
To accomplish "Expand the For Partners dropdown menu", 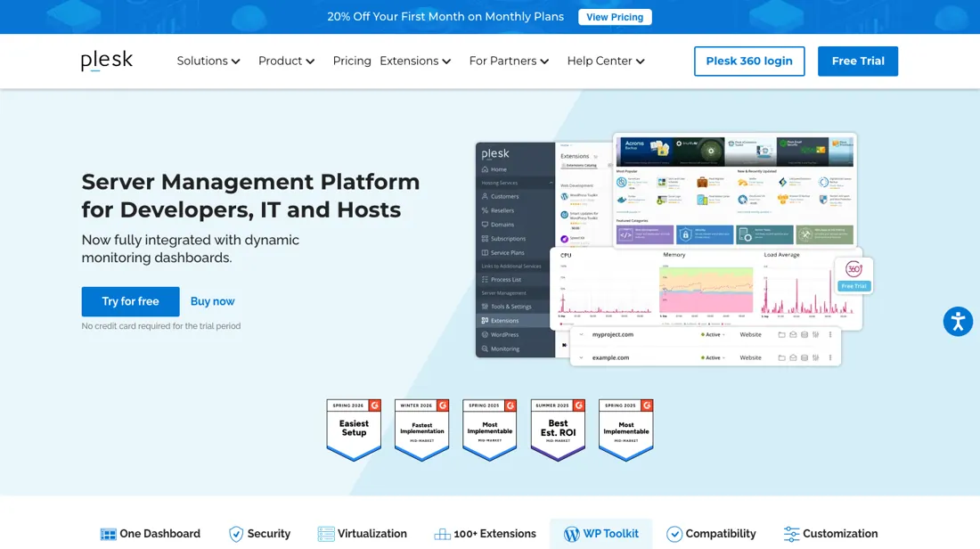I will click(509, 61).
